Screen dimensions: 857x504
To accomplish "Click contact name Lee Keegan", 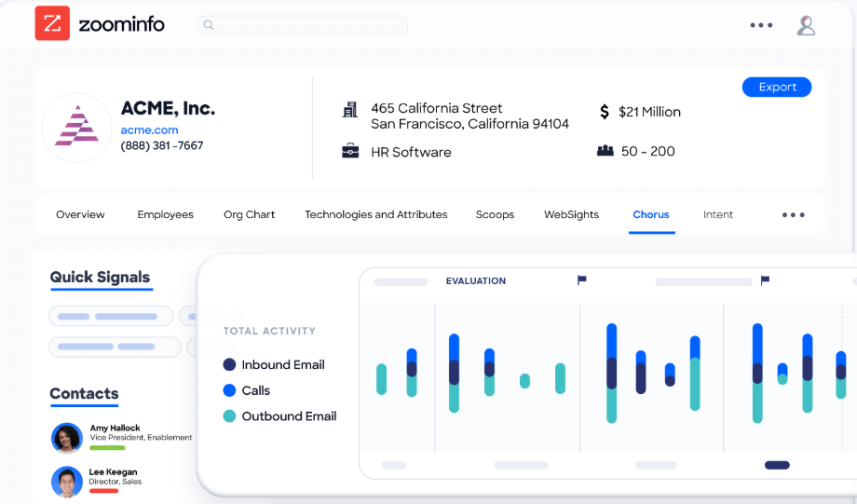I will point(113,471).
